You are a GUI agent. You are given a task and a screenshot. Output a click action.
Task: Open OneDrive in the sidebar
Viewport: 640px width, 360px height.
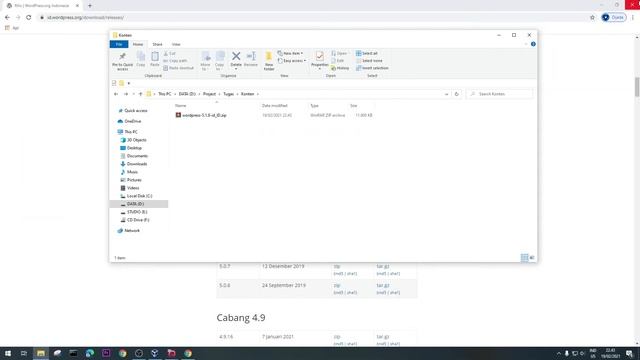click(132, 121)
